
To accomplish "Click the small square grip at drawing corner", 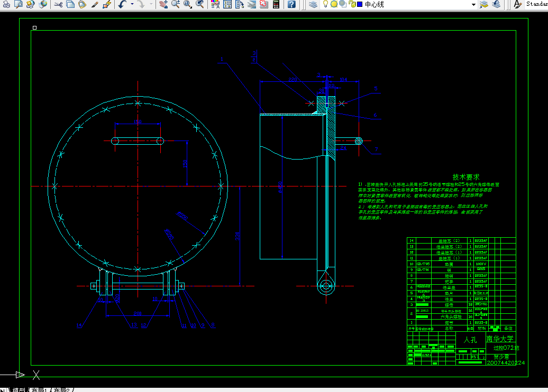I will [34, 27].
